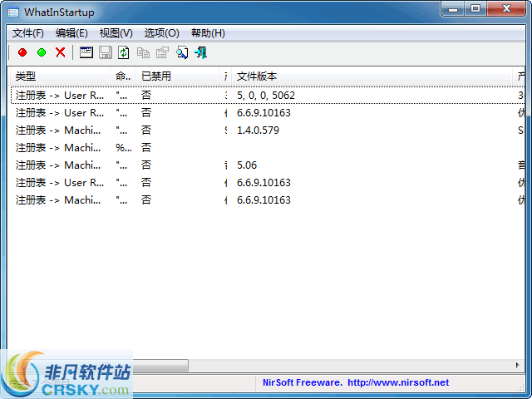Sort by the 类型 column header
Screen dimensions: 532x399
point(60,76)
